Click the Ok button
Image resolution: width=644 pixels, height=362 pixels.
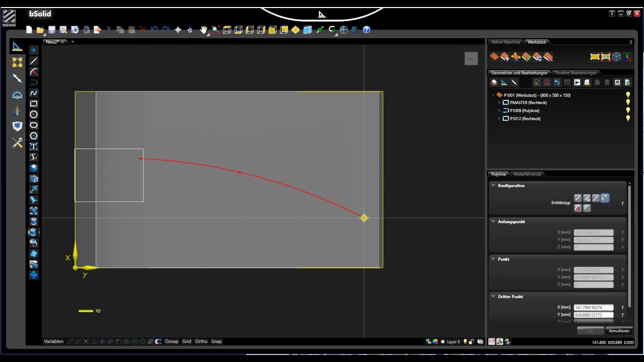[591, 331]
